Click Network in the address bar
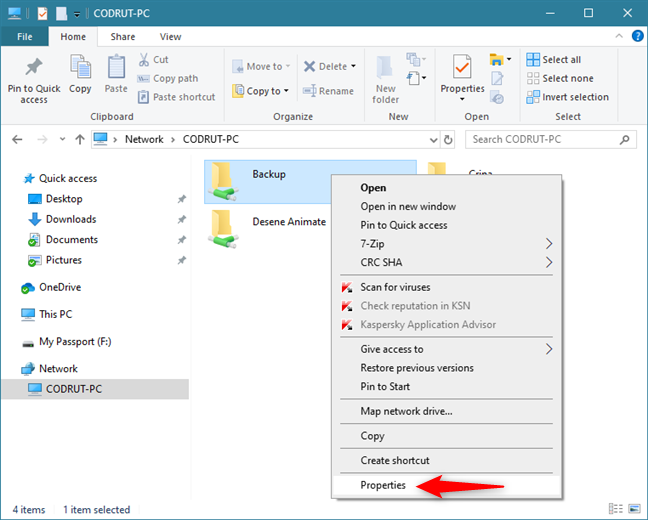This screenshot has width=648, height=520. coord(144,140)
